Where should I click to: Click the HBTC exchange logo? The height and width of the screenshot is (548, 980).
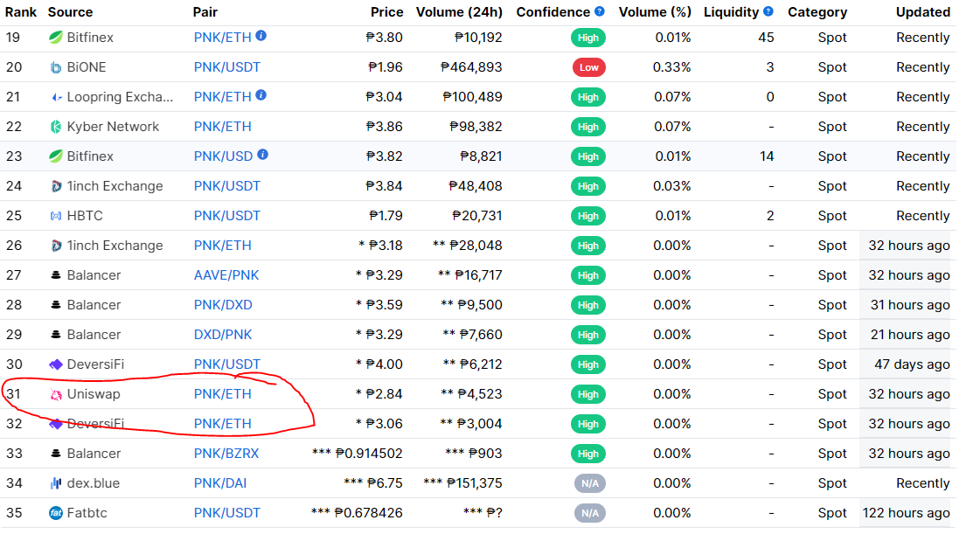click(56, 216)
